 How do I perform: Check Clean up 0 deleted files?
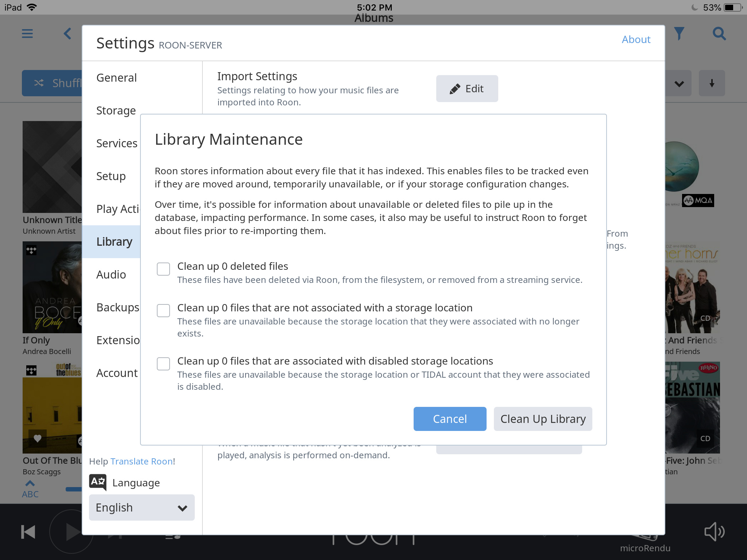click(x=163, y=269)
